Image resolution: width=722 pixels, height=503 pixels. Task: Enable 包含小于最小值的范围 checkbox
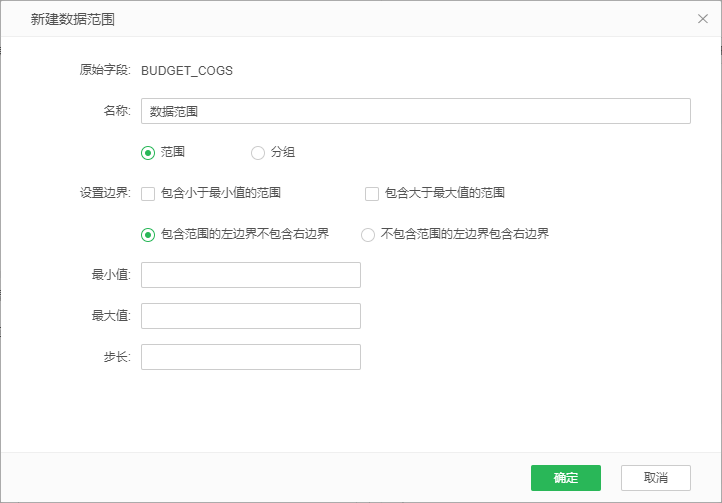pos(148,193)
